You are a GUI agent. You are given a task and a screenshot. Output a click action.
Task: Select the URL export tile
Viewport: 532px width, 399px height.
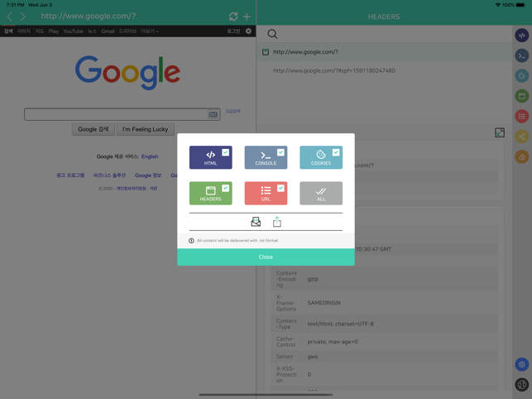[266, 193]
